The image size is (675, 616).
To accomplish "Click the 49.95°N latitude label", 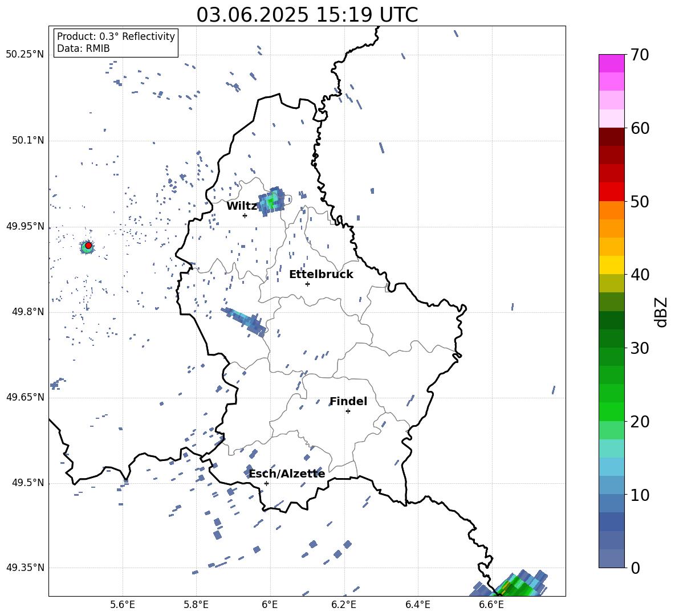I will pos(25,226).
